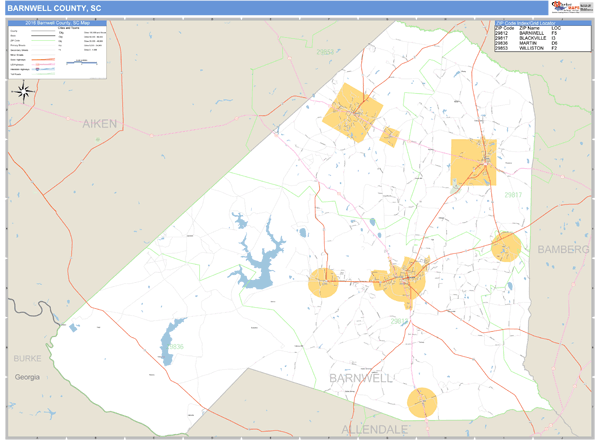Click the BAMBERG county label

[x=563, y=249]
